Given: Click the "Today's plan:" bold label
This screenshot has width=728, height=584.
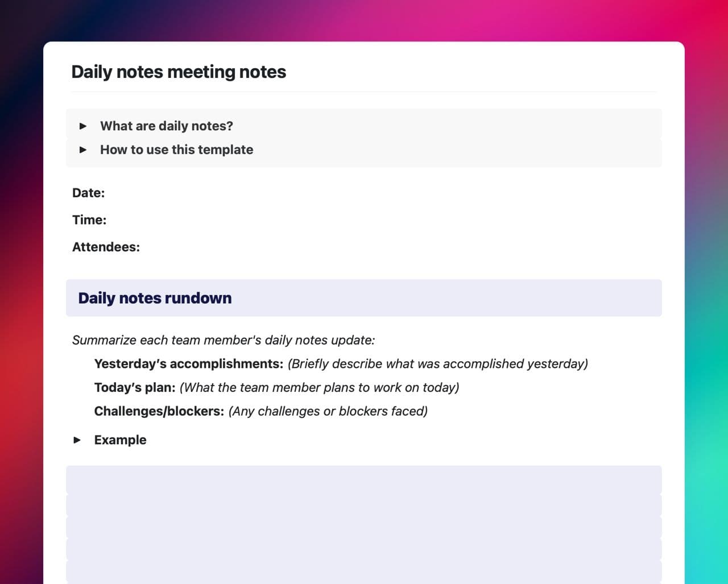Looking at the screenshot, I should click(x=135, y=387).
